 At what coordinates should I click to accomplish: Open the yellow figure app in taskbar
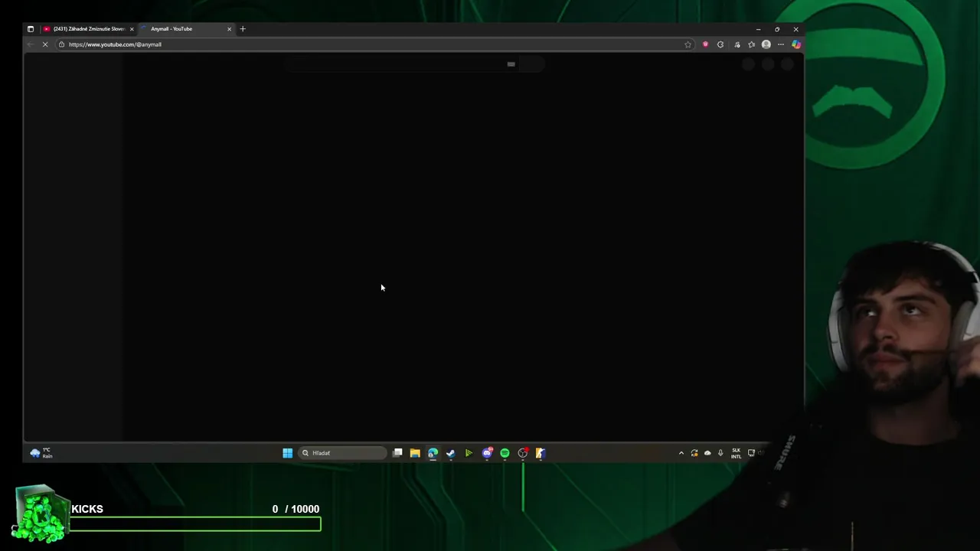(x=541, y=453)
